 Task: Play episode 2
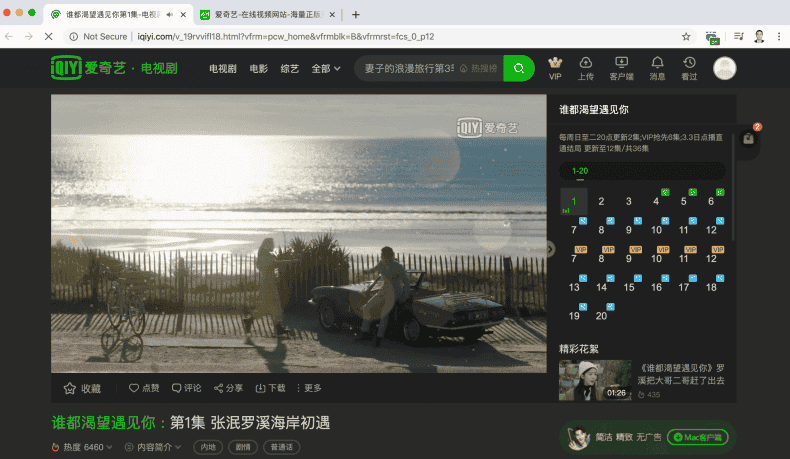click(601, 201)
